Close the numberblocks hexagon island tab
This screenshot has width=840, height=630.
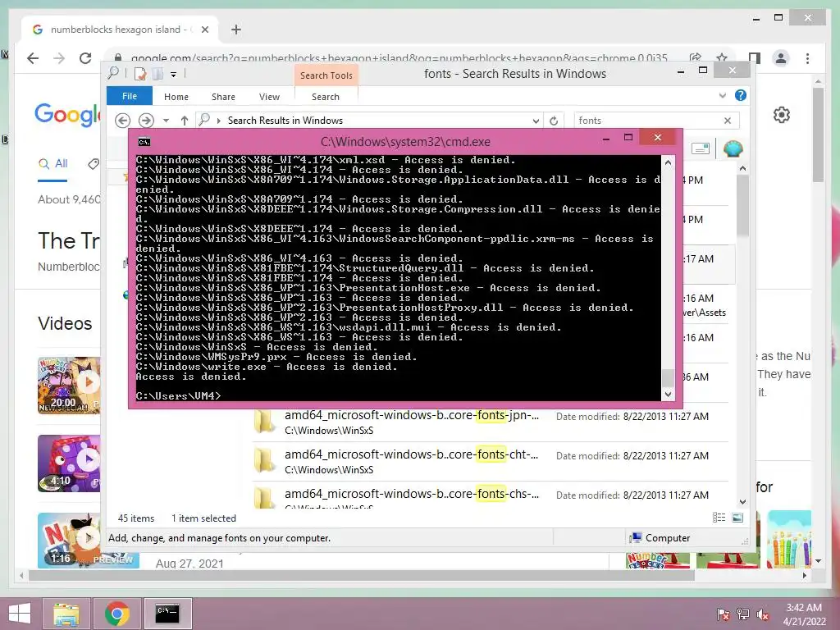click(204, 30)
